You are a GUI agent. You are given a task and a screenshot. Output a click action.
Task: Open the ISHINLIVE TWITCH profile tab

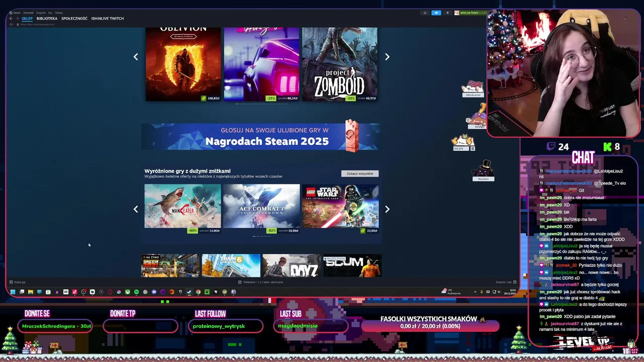[x=108, y=19]
